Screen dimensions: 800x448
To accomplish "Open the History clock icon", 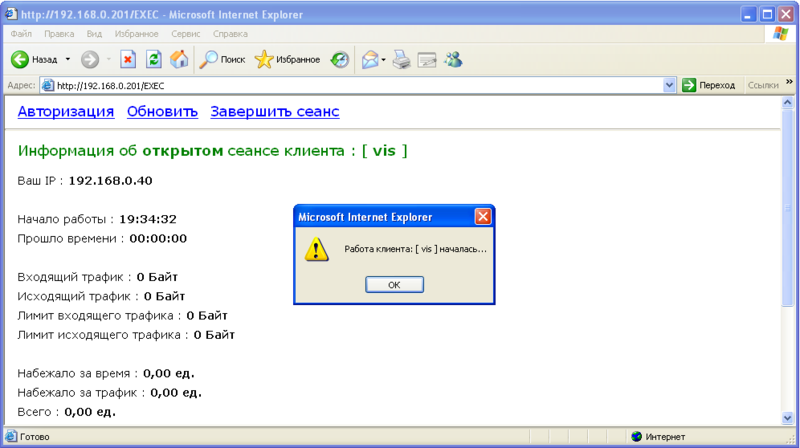I will (339, 60).
